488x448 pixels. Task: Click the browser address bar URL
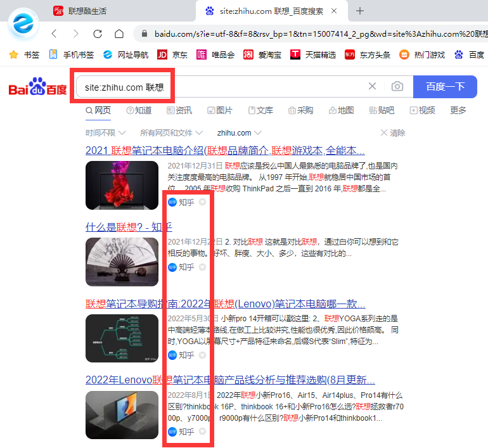[x=321, y=34]
